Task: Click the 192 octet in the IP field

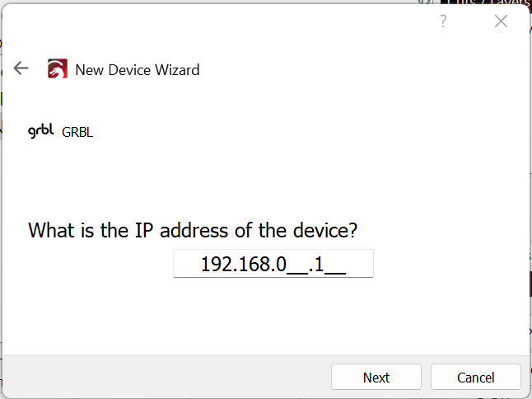Action: pyautogui.click(x=214, y=265)
